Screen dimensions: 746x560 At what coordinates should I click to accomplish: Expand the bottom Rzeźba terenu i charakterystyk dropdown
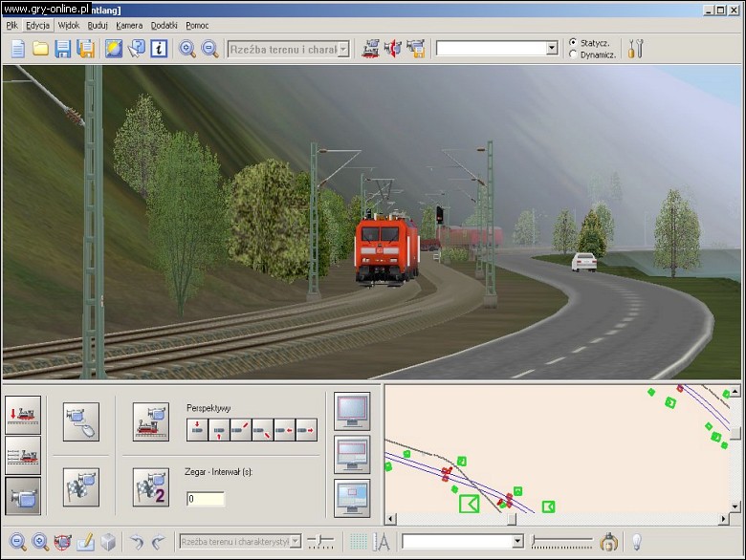296,542
